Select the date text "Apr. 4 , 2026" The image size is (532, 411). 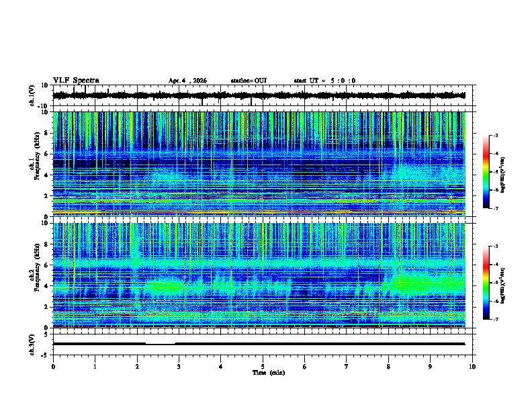click(187, 81)
